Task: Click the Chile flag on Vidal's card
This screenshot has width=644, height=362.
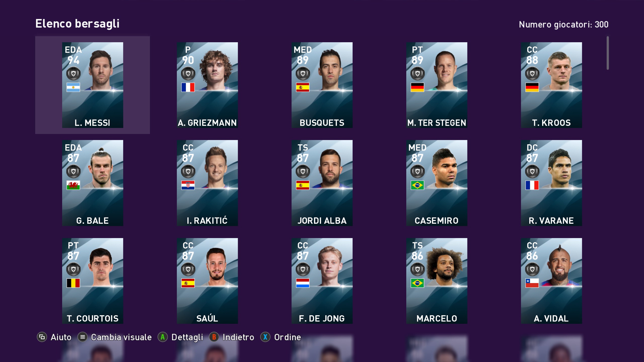Action: (x=532, y=283)
